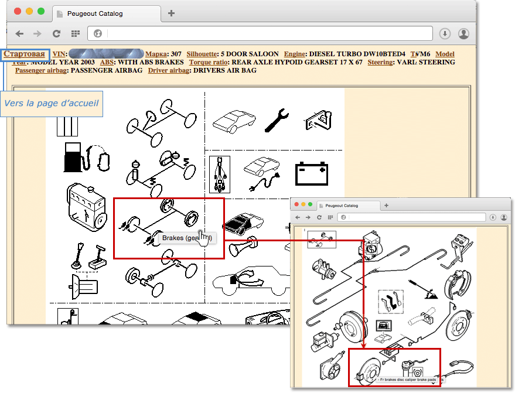This screenshot has width=532, height=393.
Task: Go back in the small browser window
Action: pos(298,217)
